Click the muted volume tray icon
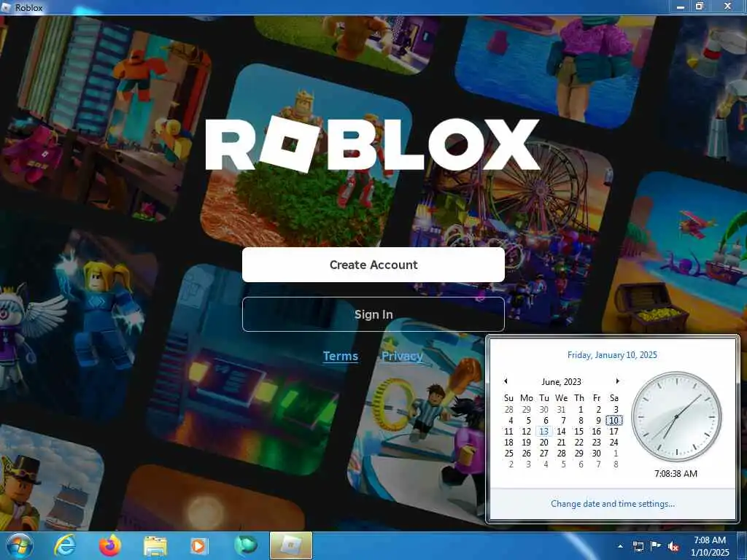This screenshot has width=747, height=560. pyautogui.click(x=673, y=546)
